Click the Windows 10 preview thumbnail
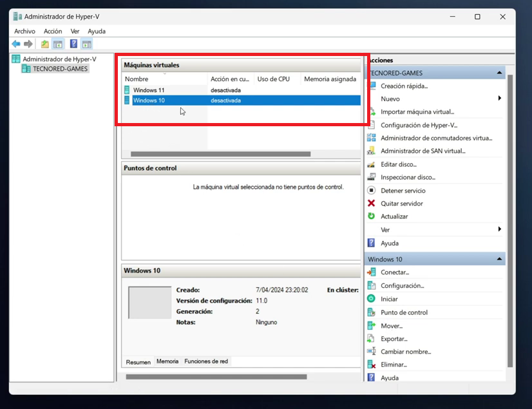This screenshot has width=532, height=409. click(149, 303)
